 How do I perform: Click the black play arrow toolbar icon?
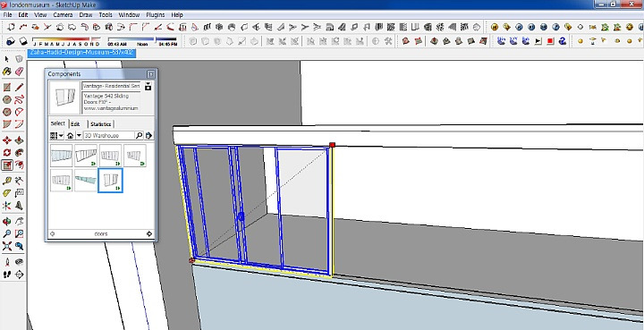(538, 41)
